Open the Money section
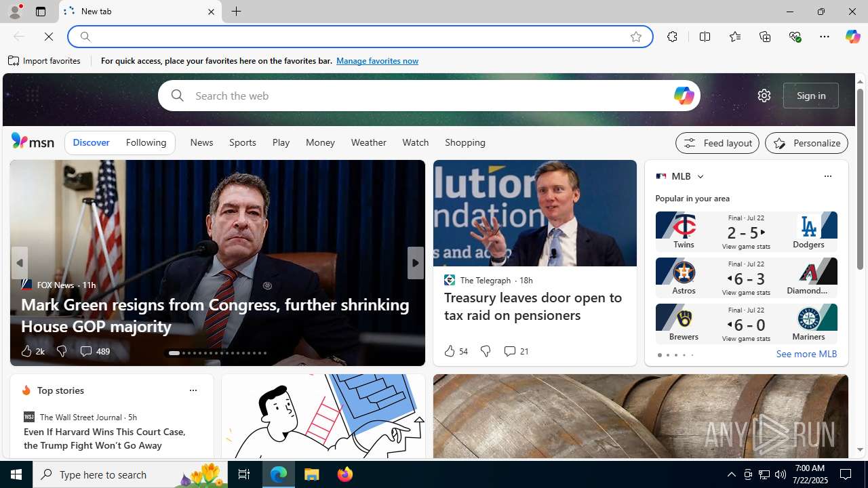 point(320,142)
